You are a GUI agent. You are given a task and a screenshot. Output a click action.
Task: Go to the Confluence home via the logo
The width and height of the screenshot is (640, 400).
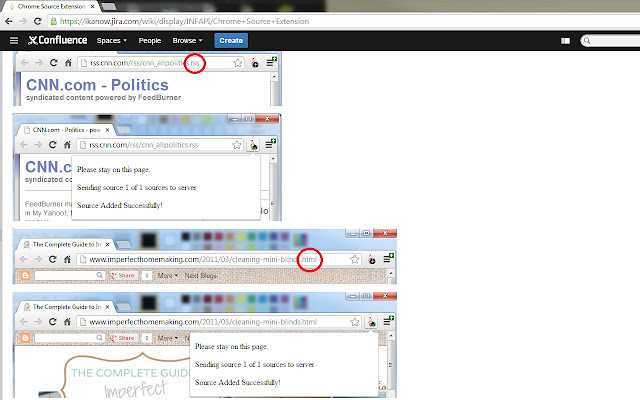coord(58,40)
